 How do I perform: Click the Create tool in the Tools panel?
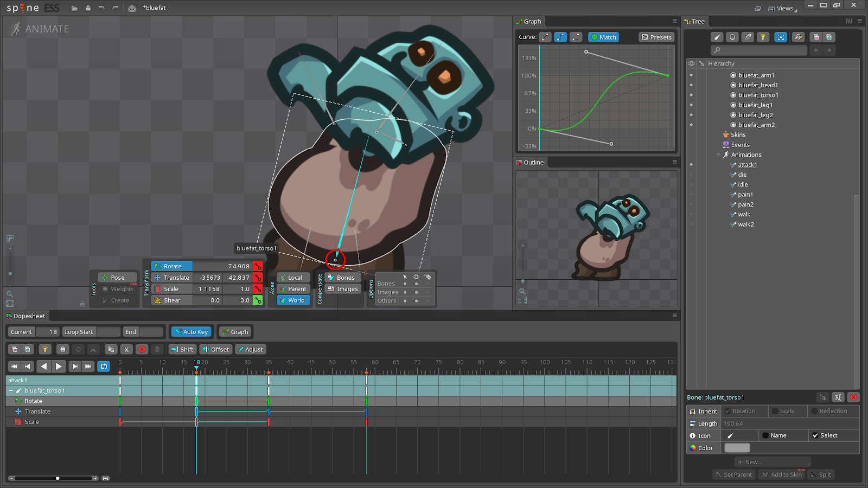(x=116, y=300)
